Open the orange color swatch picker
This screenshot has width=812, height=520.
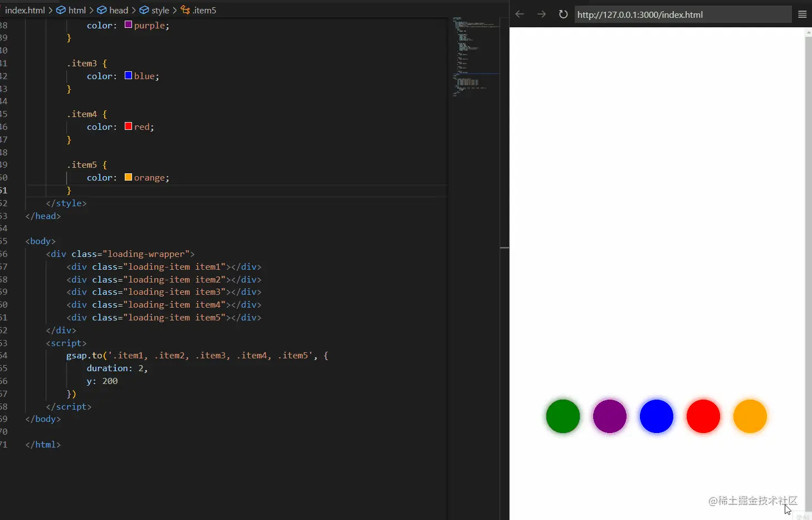(x=128, y=177)
